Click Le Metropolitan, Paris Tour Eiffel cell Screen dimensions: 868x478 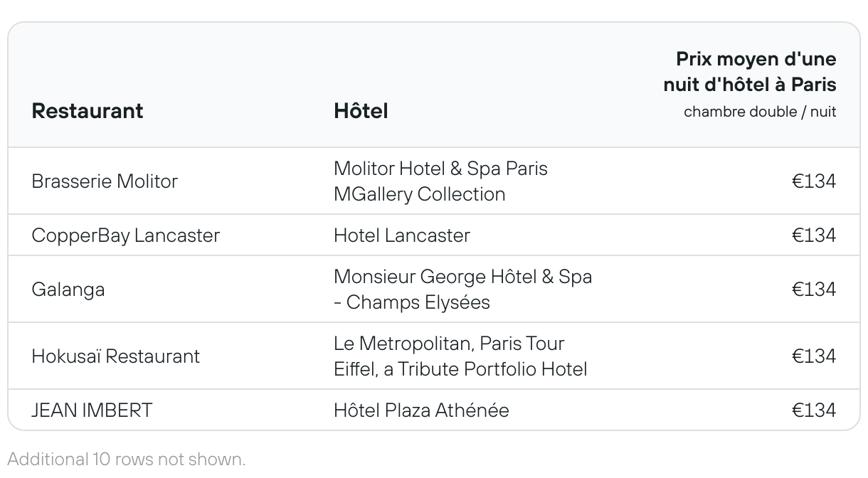(460, 356)
